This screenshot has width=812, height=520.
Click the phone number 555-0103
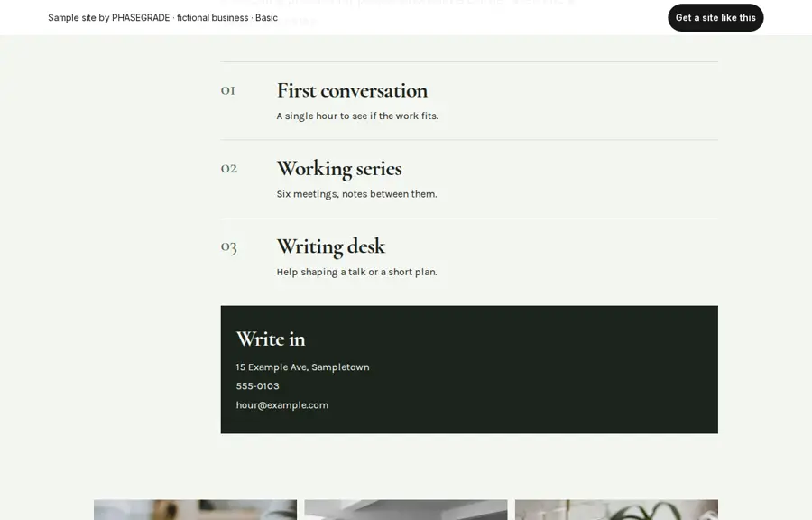(257, 386)
